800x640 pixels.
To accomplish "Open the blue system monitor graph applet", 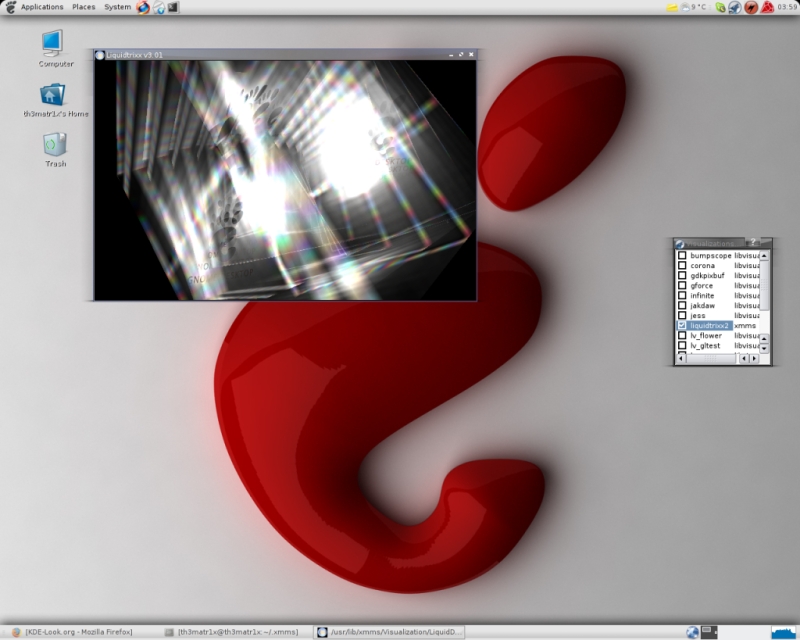I will click(x=784, y=632).
